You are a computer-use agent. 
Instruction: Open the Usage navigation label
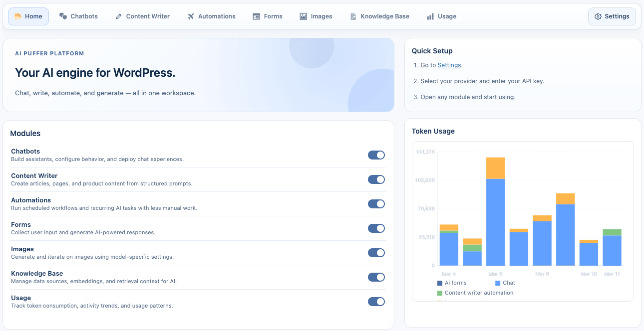click(x=447, y=16)
